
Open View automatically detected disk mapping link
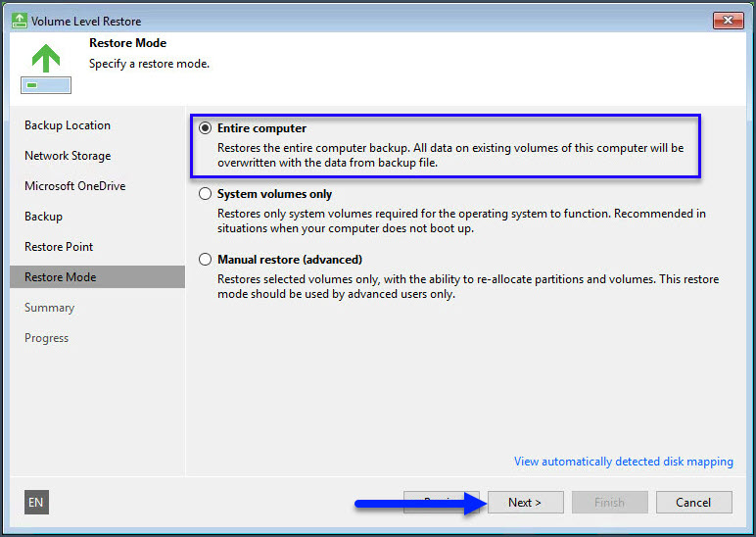623,462
